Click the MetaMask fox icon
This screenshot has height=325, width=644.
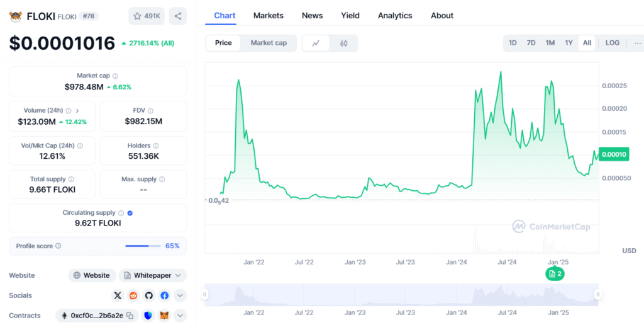164,316
